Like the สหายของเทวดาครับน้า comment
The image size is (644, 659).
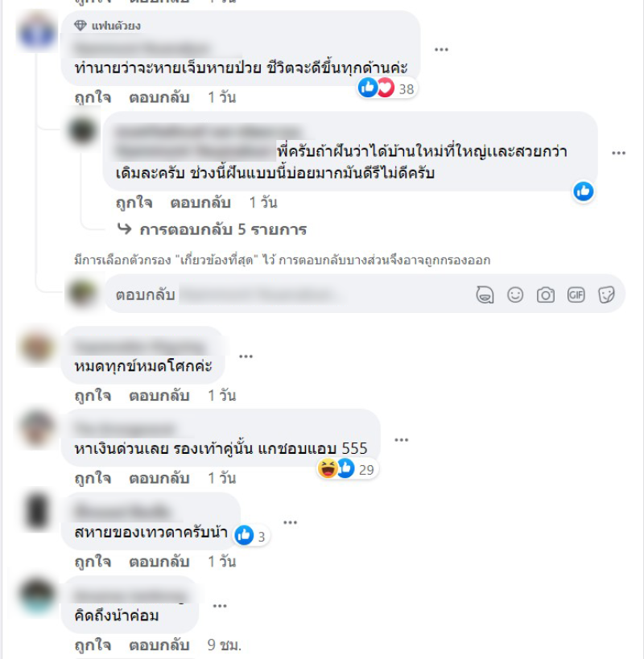(x=93, y=562)
